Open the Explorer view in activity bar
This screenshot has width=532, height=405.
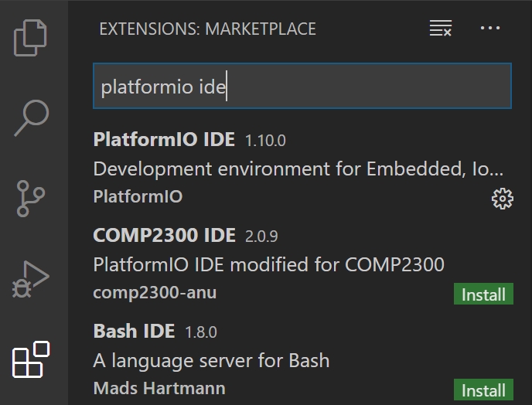(31, 38)
